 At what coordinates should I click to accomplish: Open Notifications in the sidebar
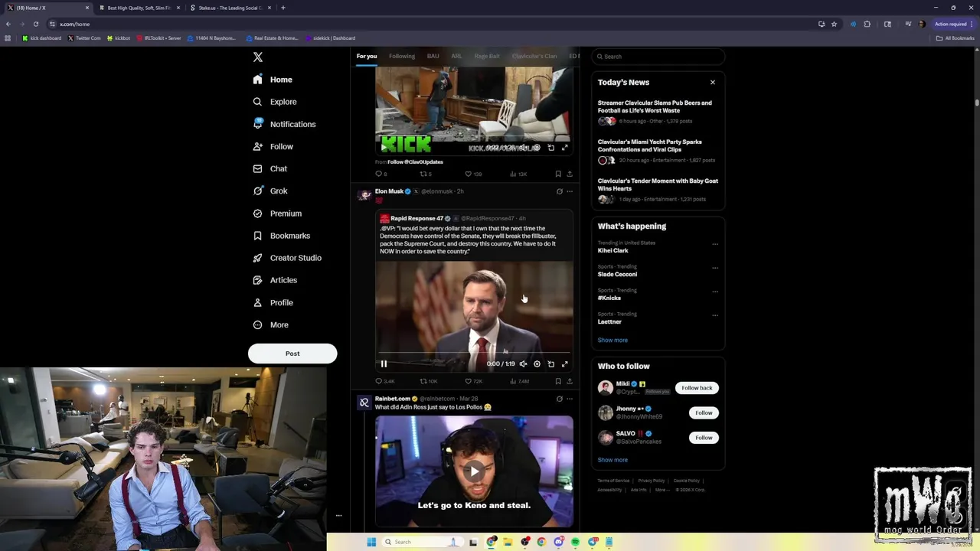[284, 124]
